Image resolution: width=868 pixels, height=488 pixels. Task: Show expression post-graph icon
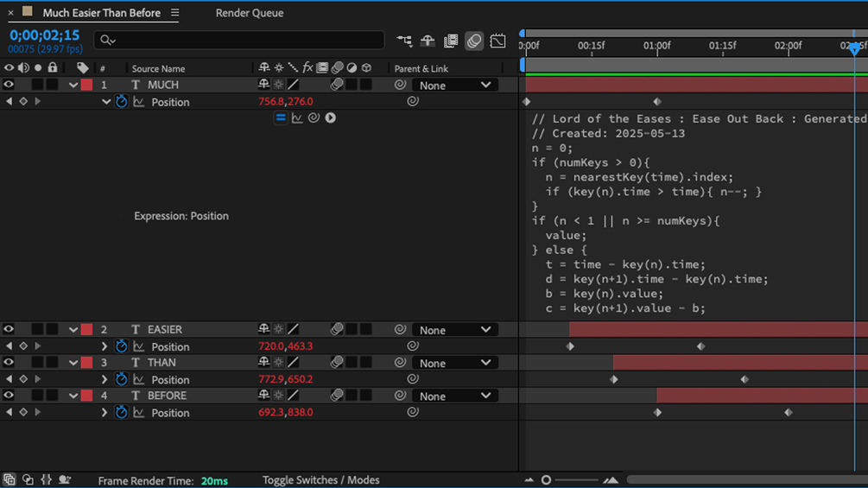click(x=297, y=117)
